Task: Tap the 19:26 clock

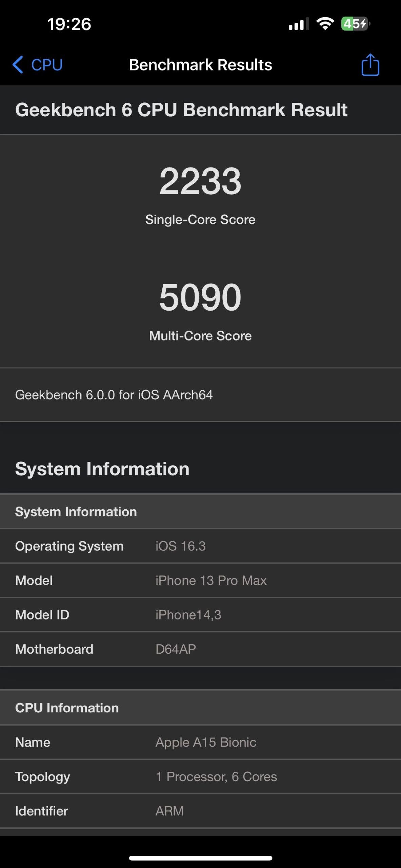Action: [x=69, y=24]
